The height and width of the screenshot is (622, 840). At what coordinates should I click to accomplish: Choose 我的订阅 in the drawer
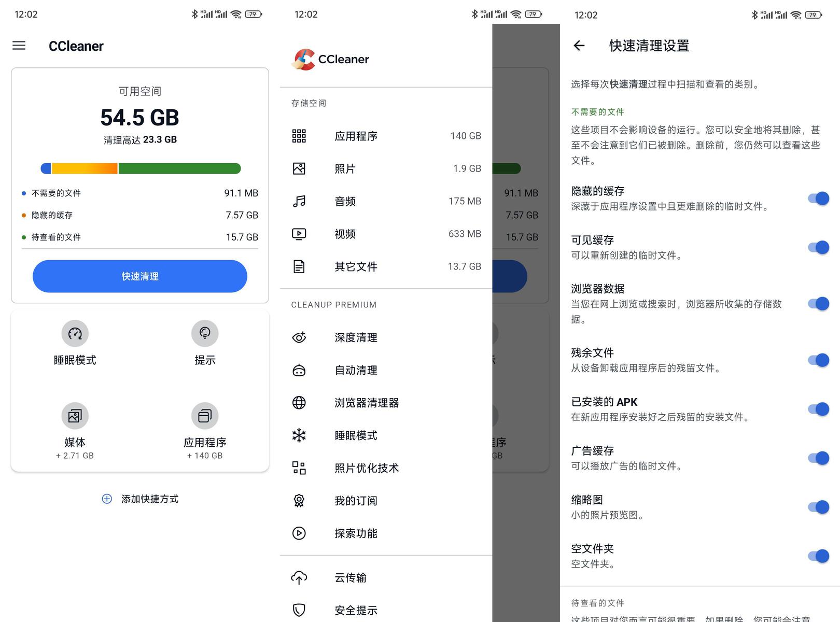coord(356,501)
